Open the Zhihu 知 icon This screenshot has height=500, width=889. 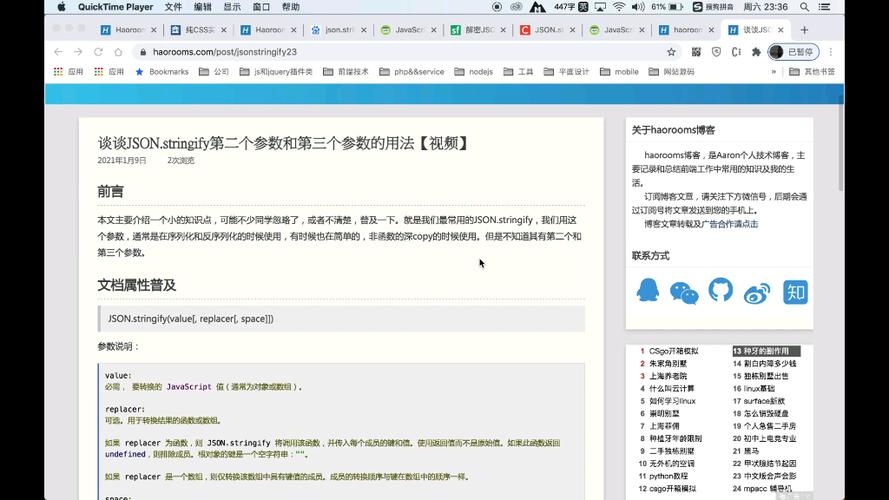pos(795,292)
